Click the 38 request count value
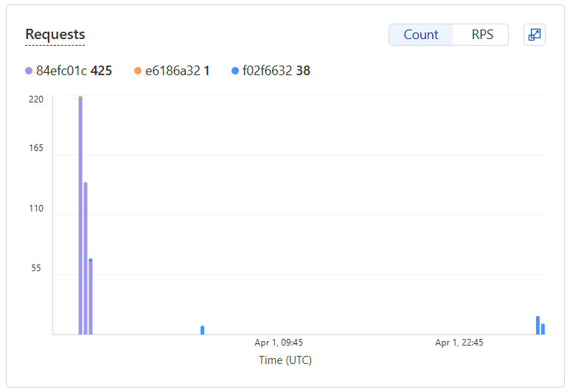Viewport: 567px width, 392px height. [303, 71]
